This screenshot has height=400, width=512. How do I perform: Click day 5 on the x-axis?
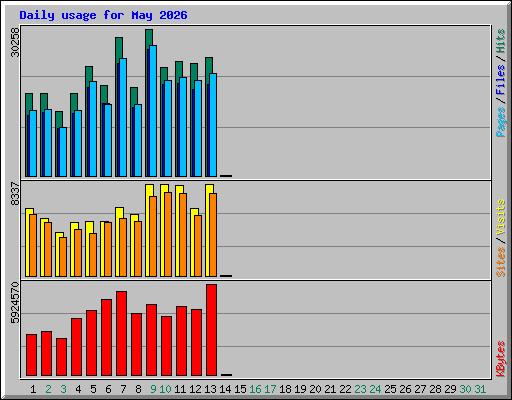tap(93, 389)
